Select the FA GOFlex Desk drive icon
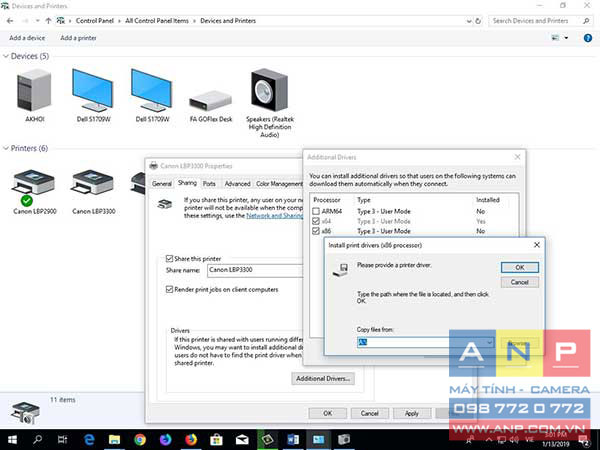The width and height of the screenshot is (600, 450). [x=210, y=101]
